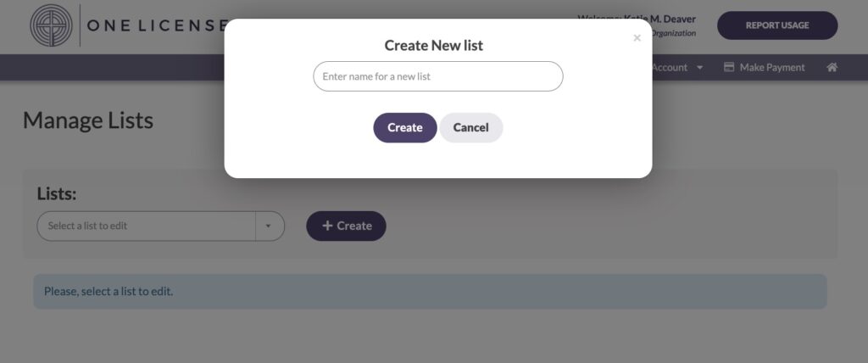Select Make Payment in the navigation bar
This screenshot has height=363, width=868.
(772, 67)
